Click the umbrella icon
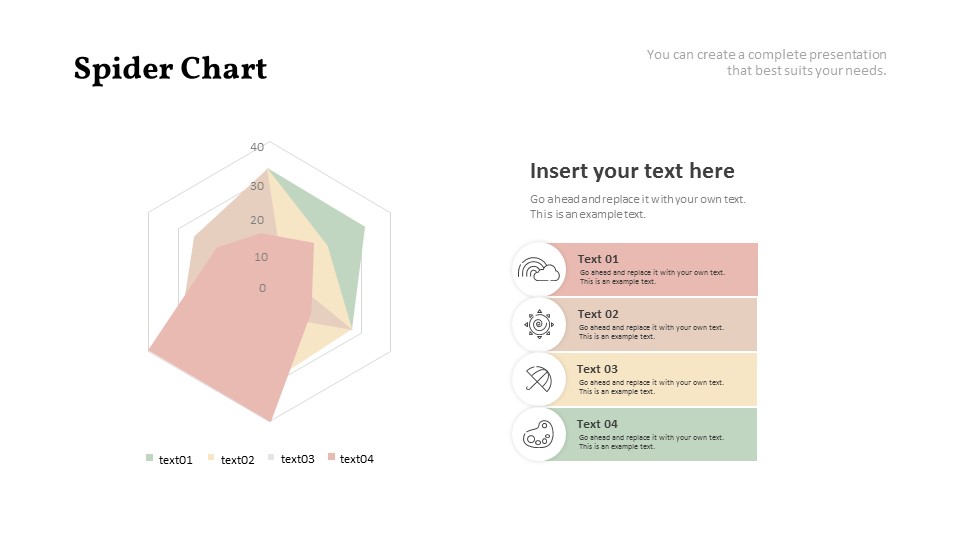This screenshot has height=540, width=960. click(x=539, y=379)
